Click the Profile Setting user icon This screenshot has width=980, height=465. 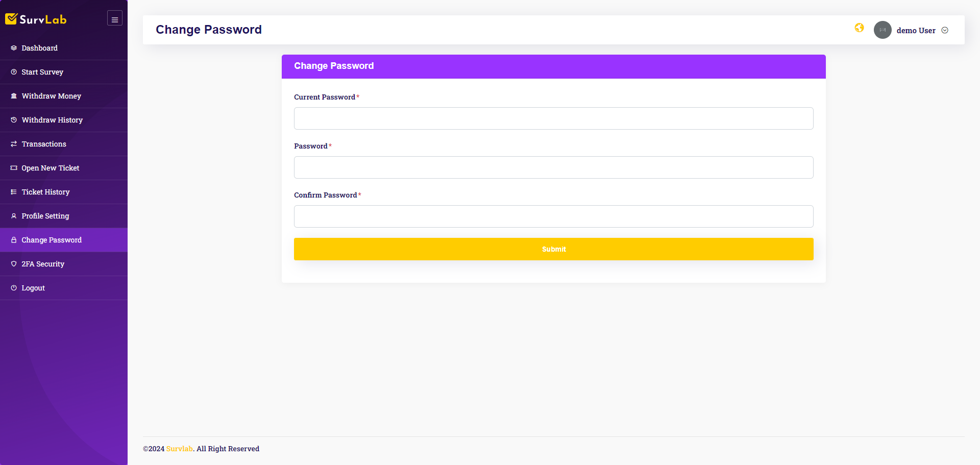point(13,215)
